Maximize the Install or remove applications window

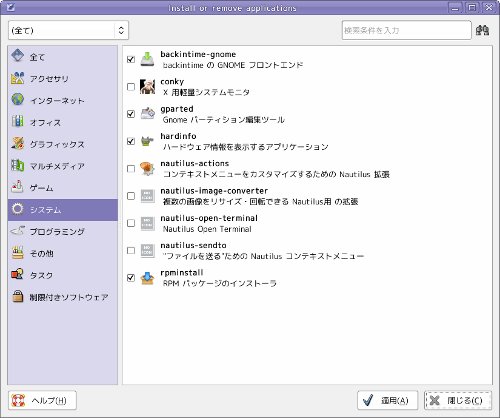point(472,7)
